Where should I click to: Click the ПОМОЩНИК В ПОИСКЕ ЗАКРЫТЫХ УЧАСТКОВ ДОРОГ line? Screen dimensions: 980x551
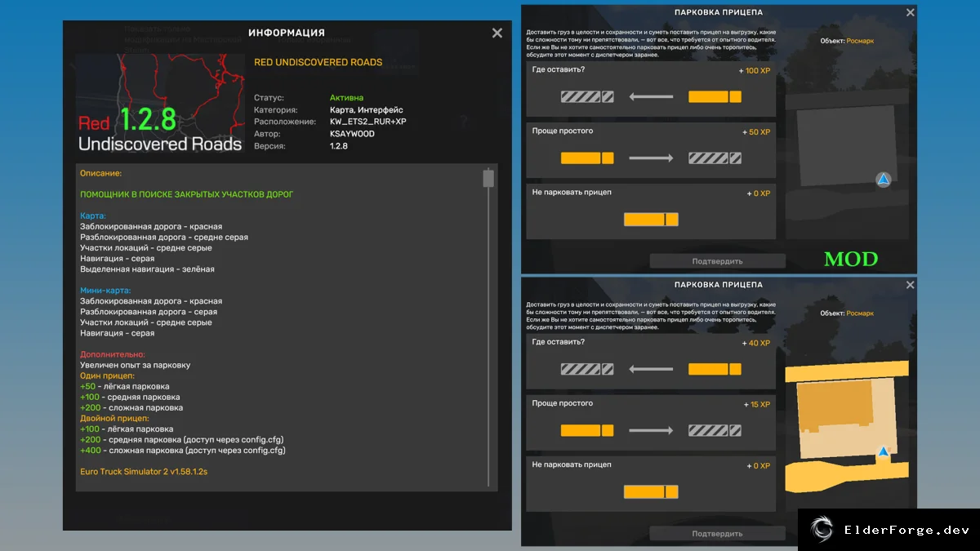point(187,194)
